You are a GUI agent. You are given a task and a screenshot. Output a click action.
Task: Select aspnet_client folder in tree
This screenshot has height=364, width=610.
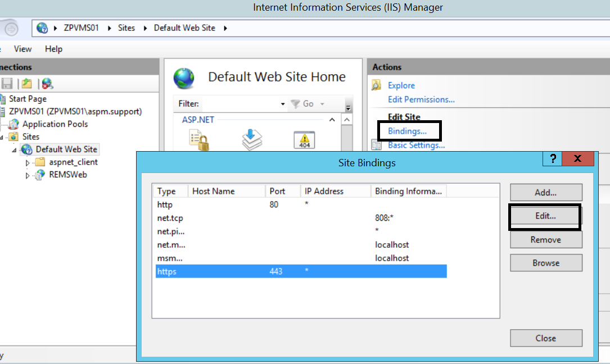tap(73, 162)
